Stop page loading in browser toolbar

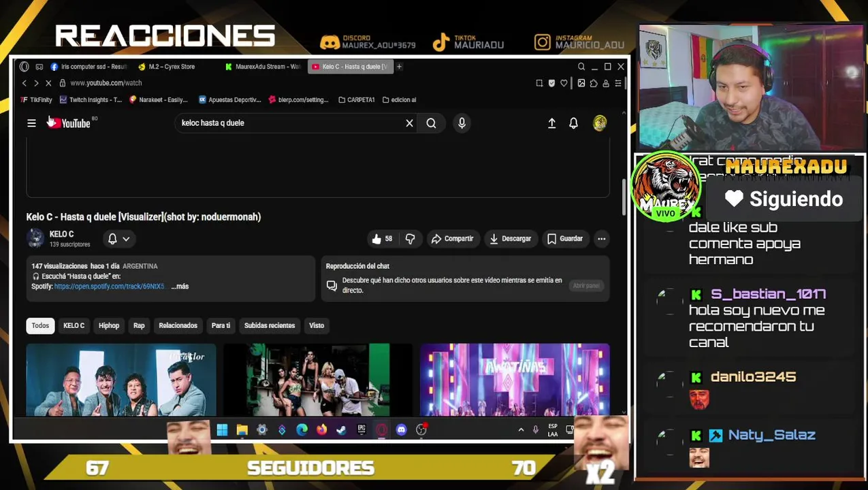click(x=48, y=83)
